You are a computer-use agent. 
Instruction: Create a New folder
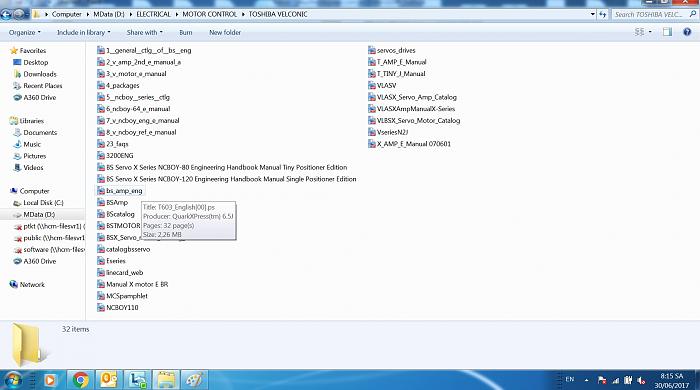pyautogui.click(x=225, y=33)
